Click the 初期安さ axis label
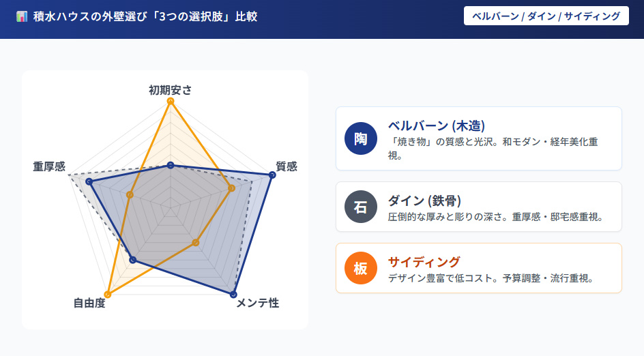The image size is (644, 356). click(x=171, y=90)
